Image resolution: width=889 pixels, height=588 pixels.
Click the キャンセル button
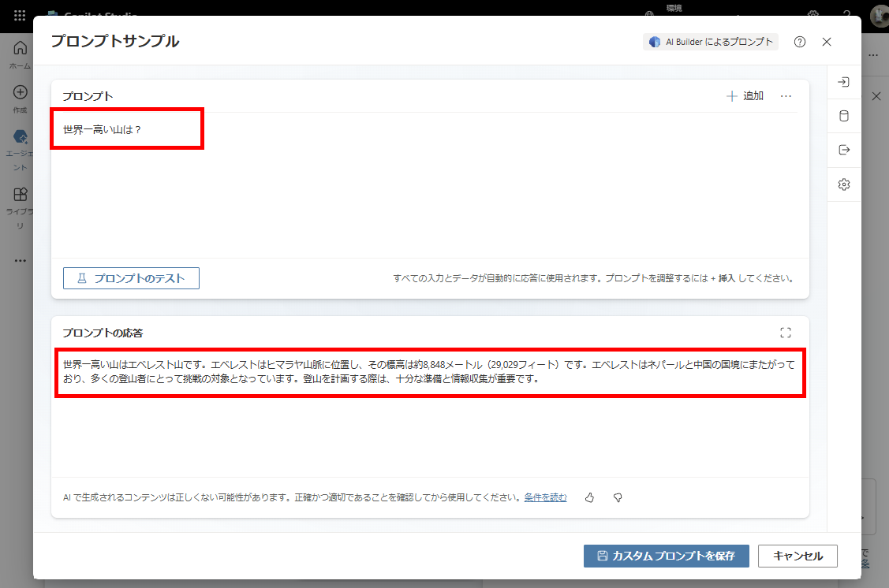tap(797, 556)
